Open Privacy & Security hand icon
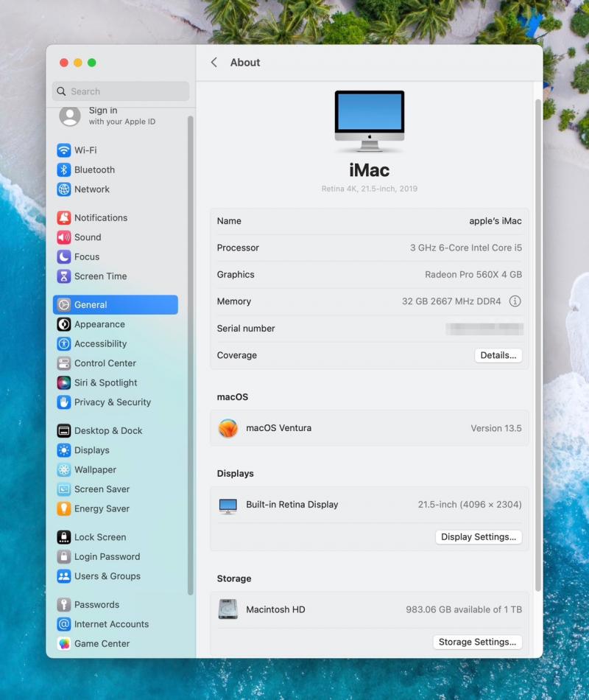This screenshot has height=700, width=589. [x=64, y=402]
